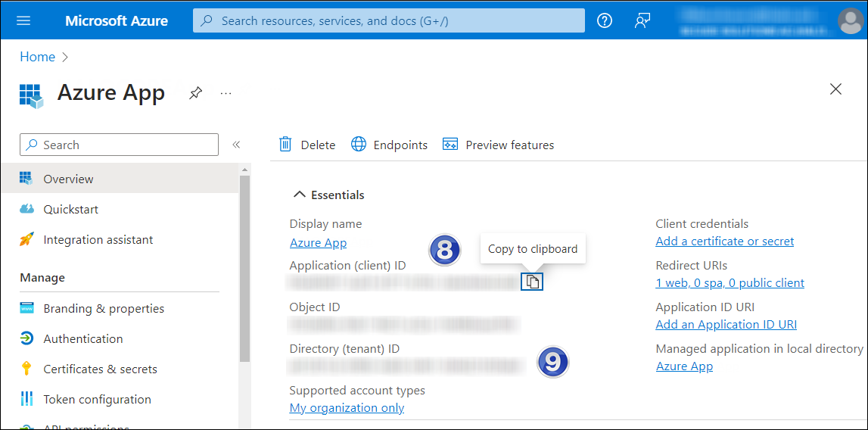Viewport: 868px width, 430px height.
Task: Open the Redirect URIs link
Action: pyautogui.click(x=730, y=283)
